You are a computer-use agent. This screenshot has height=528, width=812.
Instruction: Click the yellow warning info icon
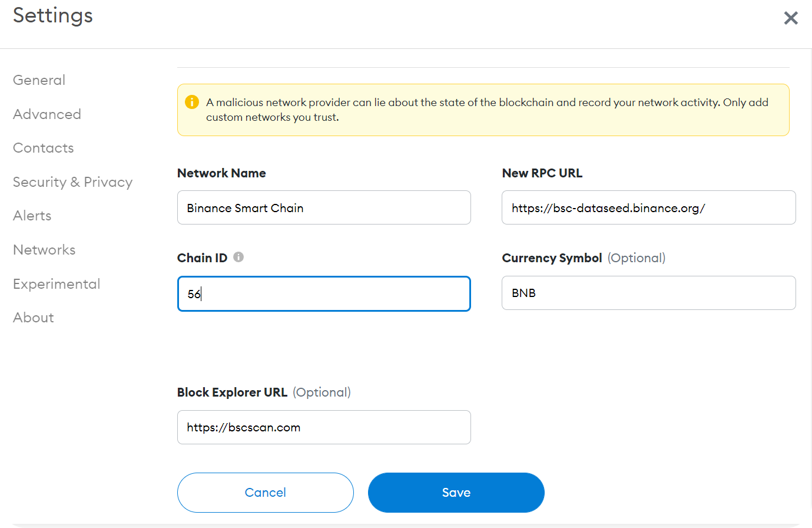pyautogui.click(x=192, y=102)
